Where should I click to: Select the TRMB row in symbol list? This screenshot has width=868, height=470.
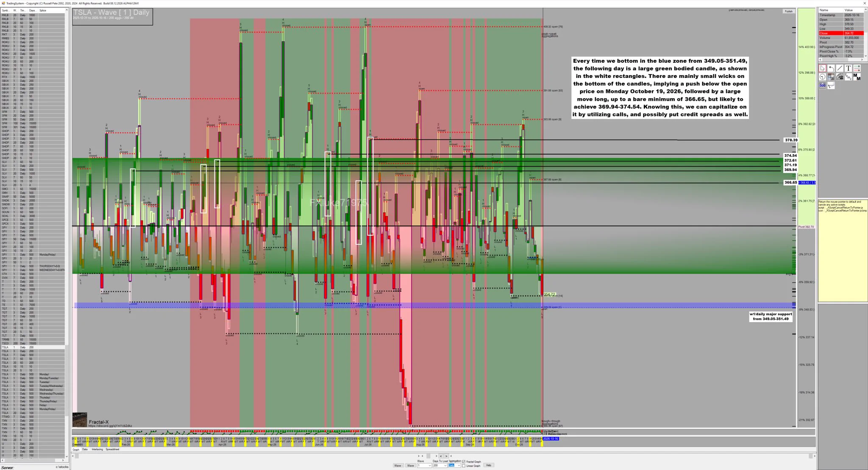point(33,339)
